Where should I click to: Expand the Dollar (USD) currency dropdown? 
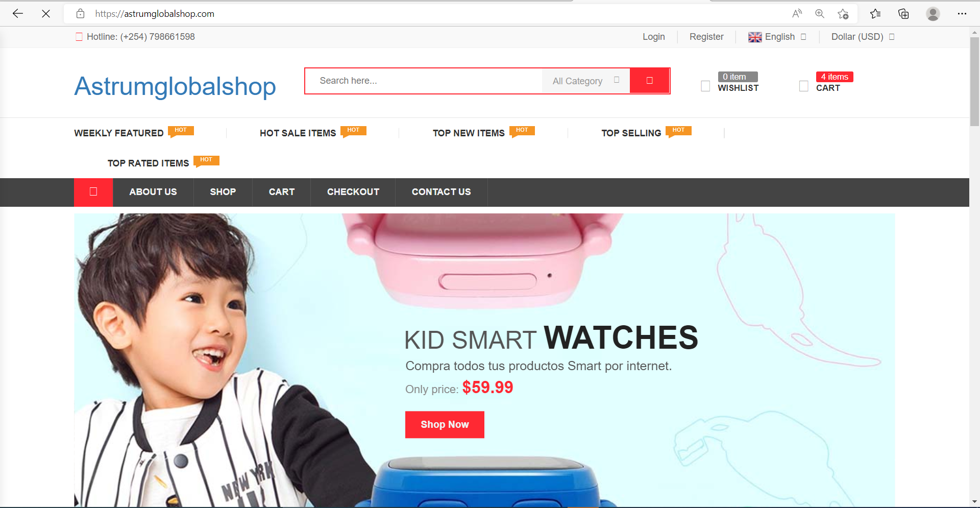click(x=863, y=37)
